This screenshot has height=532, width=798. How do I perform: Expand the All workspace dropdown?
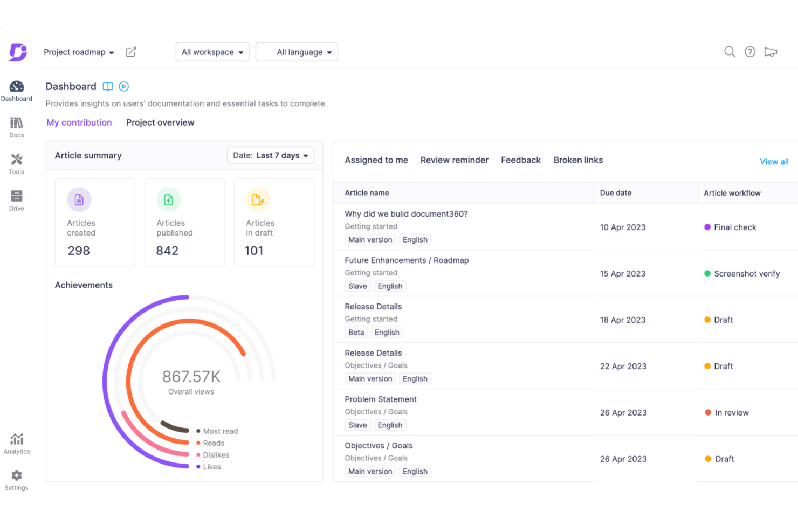(x=212, y=52)
